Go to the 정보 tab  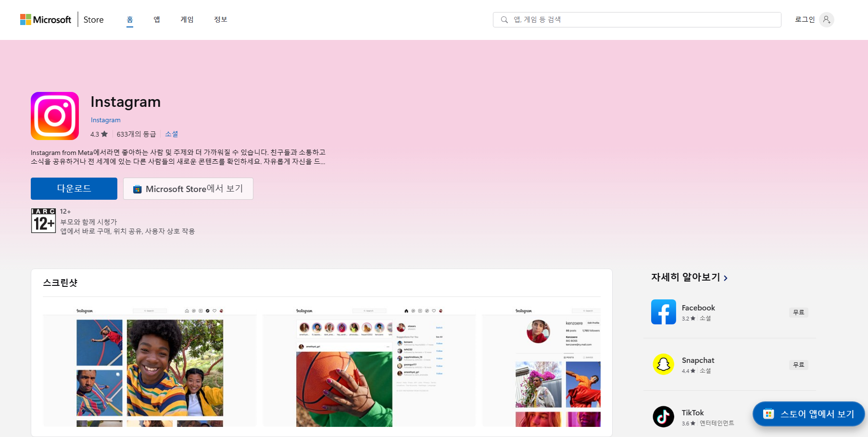point(221,19)
